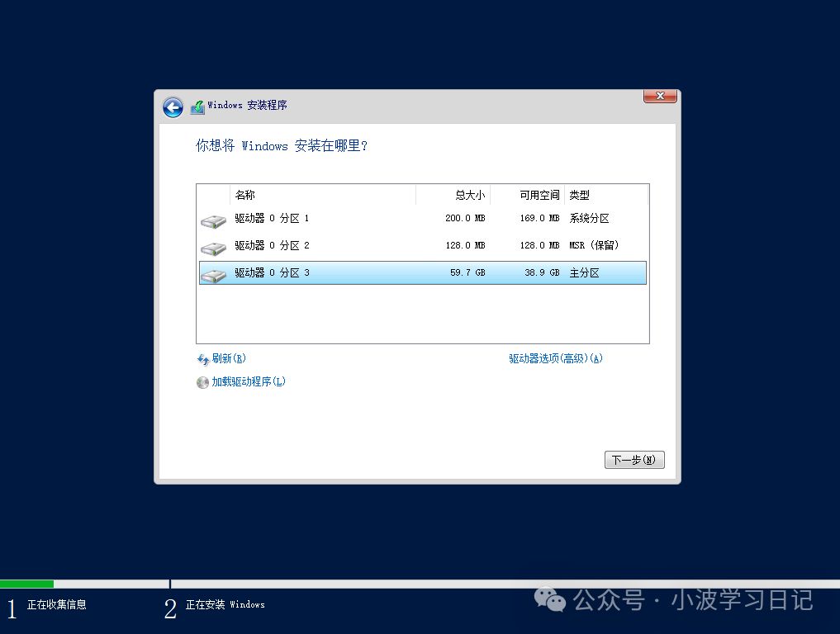The image size is (840, 634).
Task: Click the drive icon for 分区 1
Action: coord(213,218)
